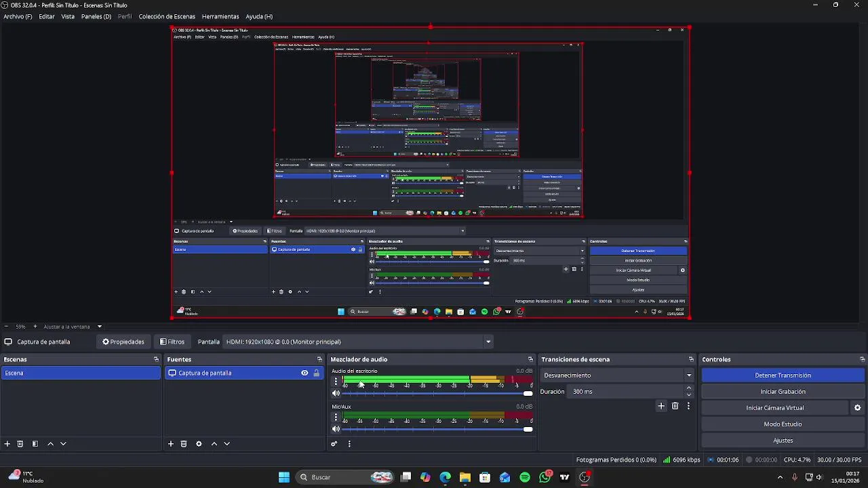
Task: Click Iniciar Cámara Virtual button
Action: [775, 408]
